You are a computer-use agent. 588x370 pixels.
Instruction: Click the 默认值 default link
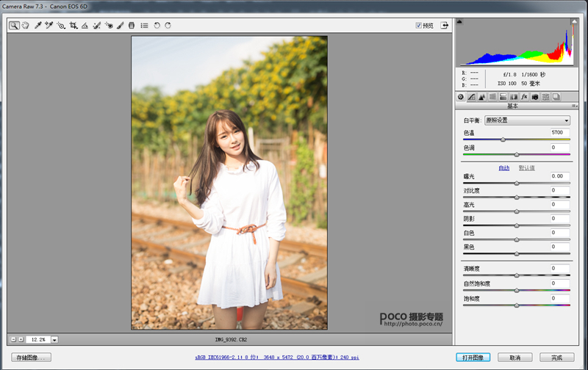click(527, 168)
